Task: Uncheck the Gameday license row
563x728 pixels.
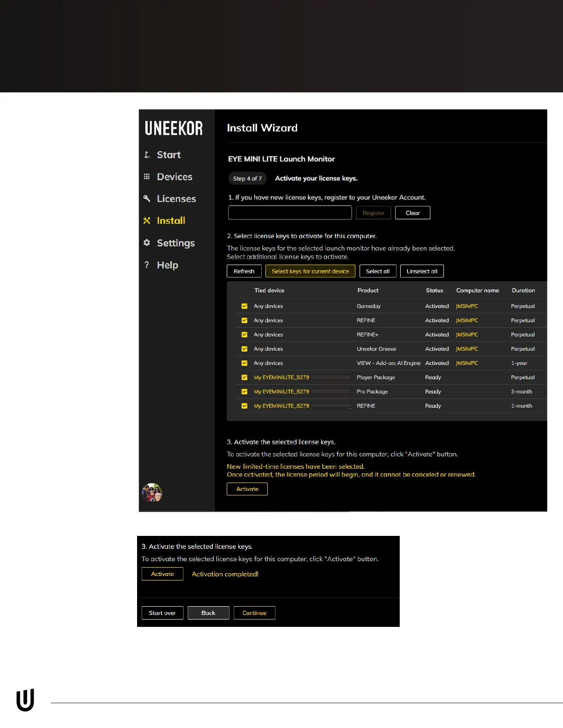Action: pyautogui.click(x=245, y=306)
